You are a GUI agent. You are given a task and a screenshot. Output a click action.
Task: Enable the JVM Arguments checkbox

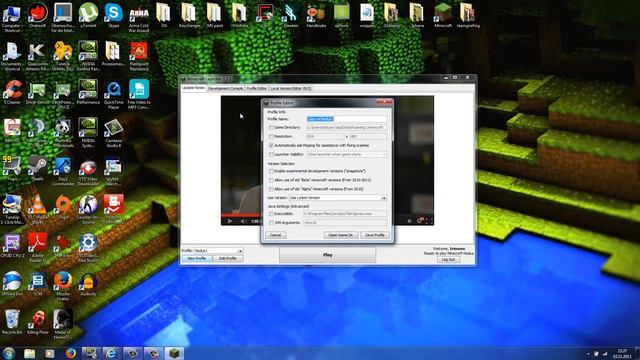point(271,222)
